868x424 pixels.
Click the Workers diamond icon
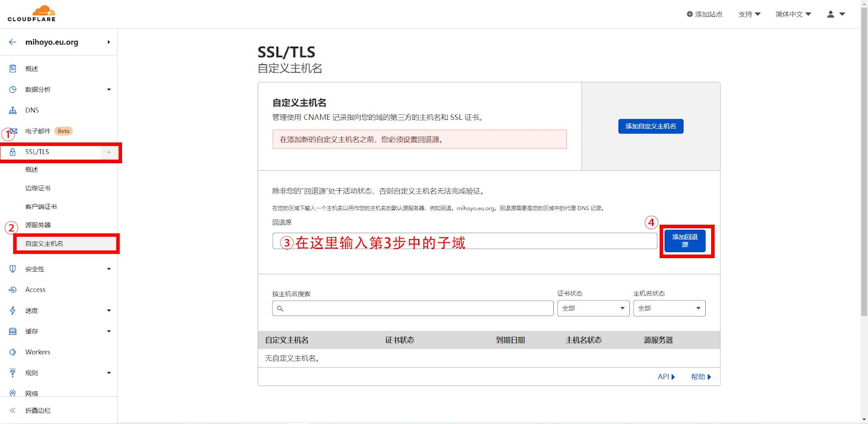[12, 352]
